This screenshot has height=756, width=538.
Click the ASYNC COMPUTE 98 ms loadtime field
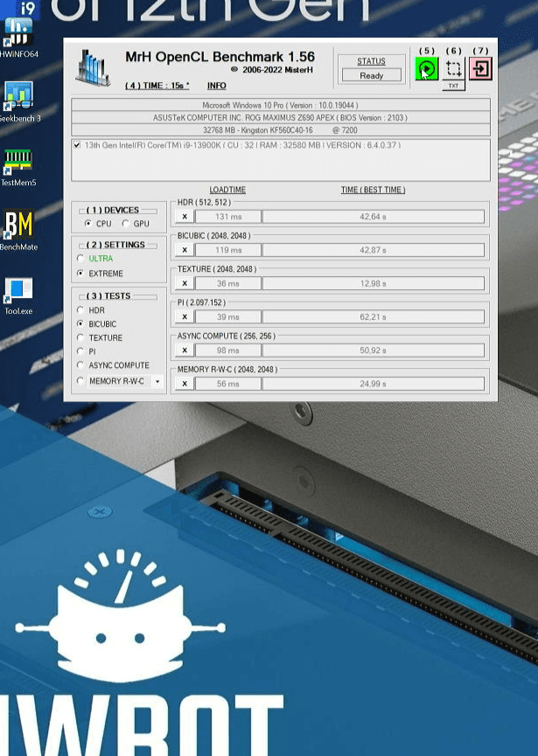[228, 350]
